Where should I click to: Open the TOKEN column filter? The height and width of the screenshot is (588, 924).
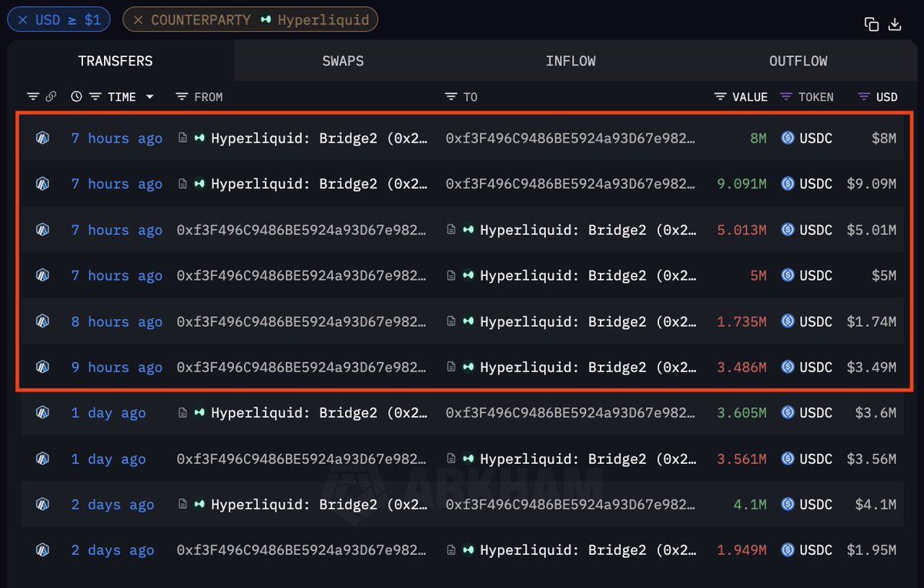pos(786,97)
